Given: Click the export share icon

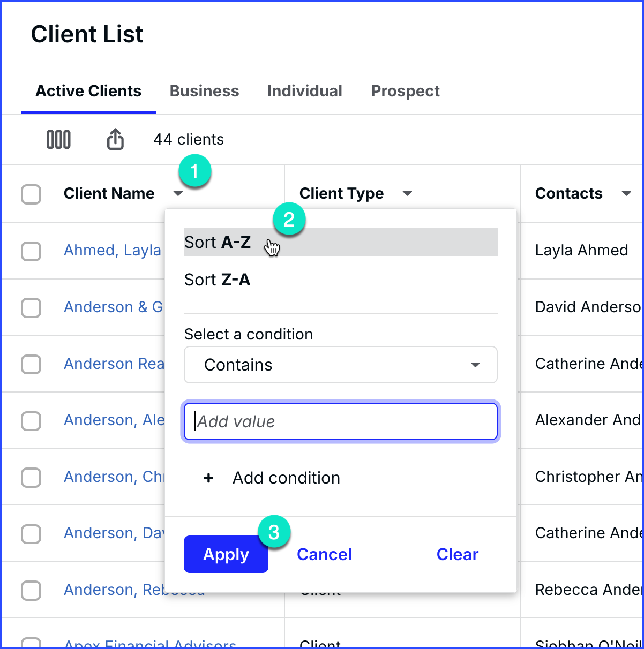Looking at the screenshot, I should (115, 140).
